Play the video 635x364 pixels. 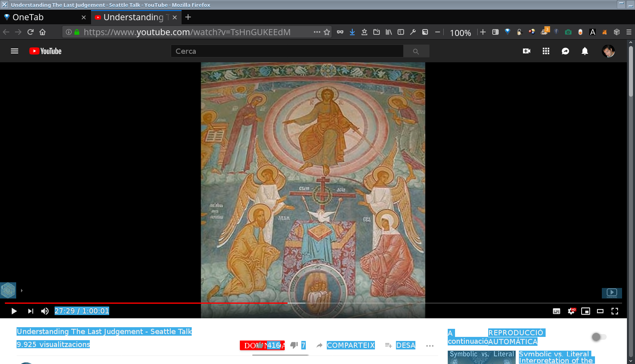pos(14,311)
